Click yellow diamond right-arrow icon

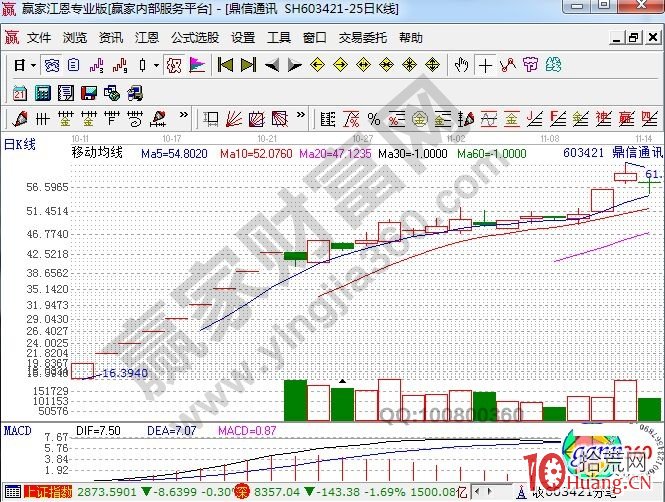(340, 65)
